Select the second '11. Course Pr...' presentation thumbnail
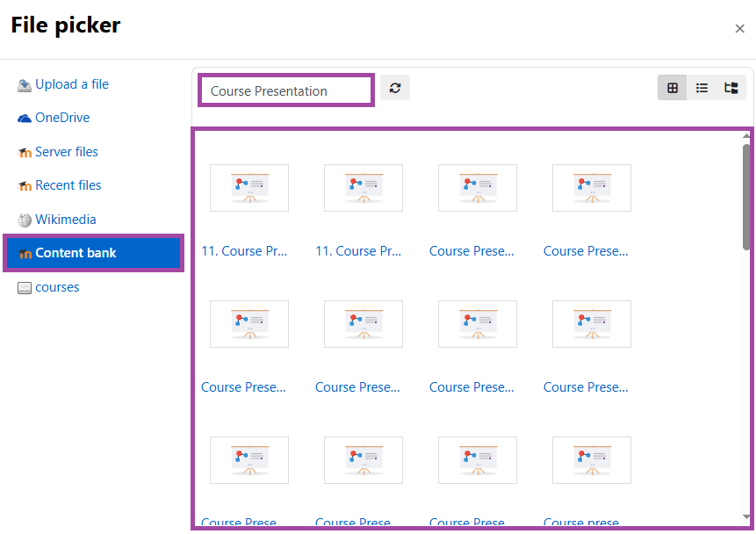Screen dimensions: 756x534 [x=364, y=188]
